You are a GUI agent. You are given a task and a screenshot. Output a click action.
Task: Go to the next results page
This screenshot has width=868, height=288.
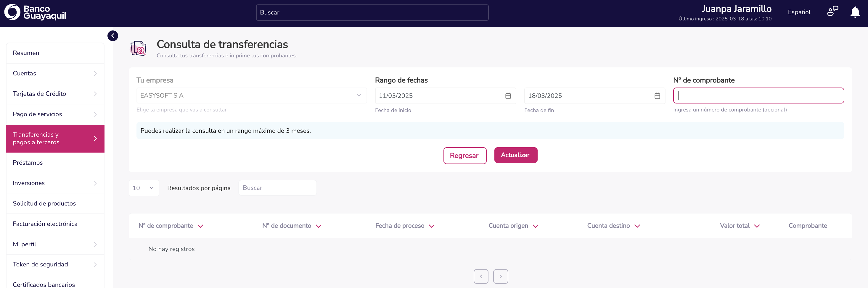pos(500,276)
